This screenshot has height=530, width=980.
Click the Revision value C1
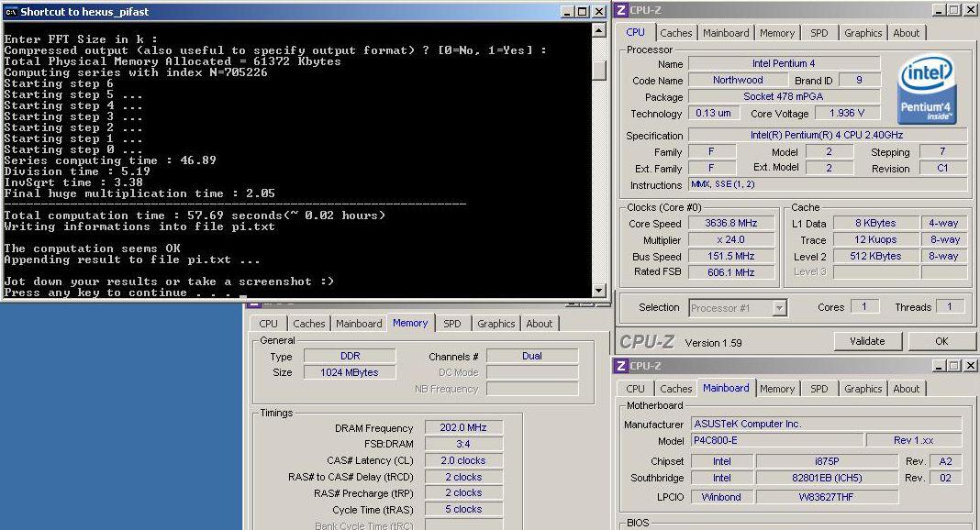pos(943,168)
